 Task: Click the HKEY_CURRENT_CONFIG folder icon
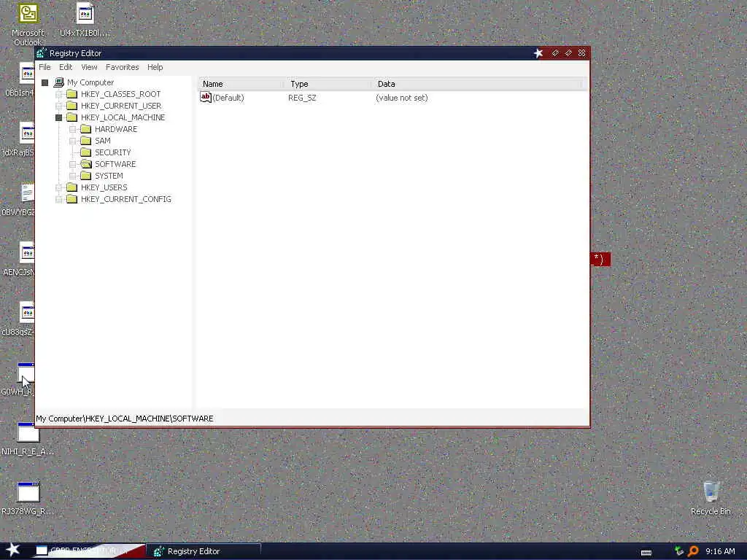coord(71,199)
